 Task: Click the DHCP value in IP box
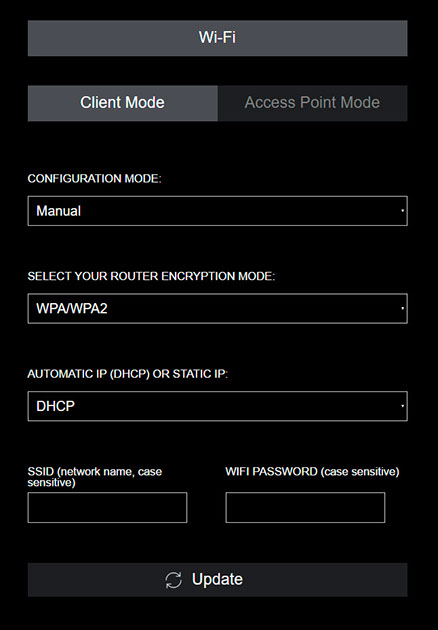pyautogui.click(x=55, y=406)
